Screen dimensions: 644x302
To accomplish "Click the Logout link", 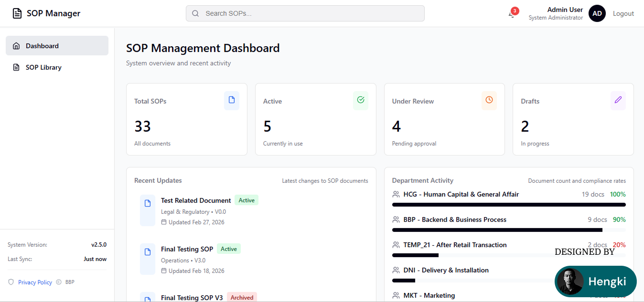I will pyautogui.click(x=623, y=14).
